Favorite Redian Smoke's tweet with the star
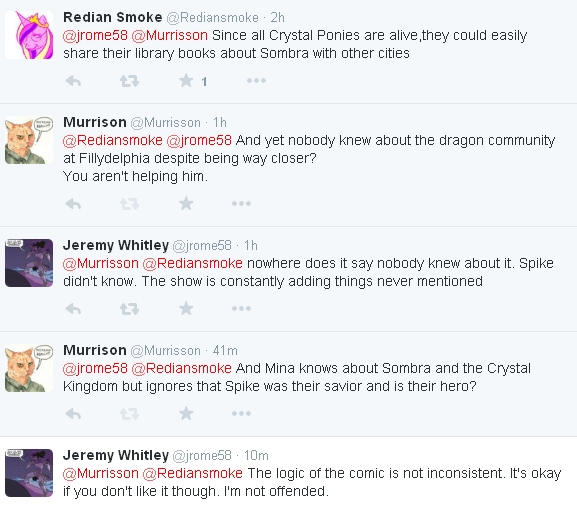577x510 pixels. pos(186,81)
